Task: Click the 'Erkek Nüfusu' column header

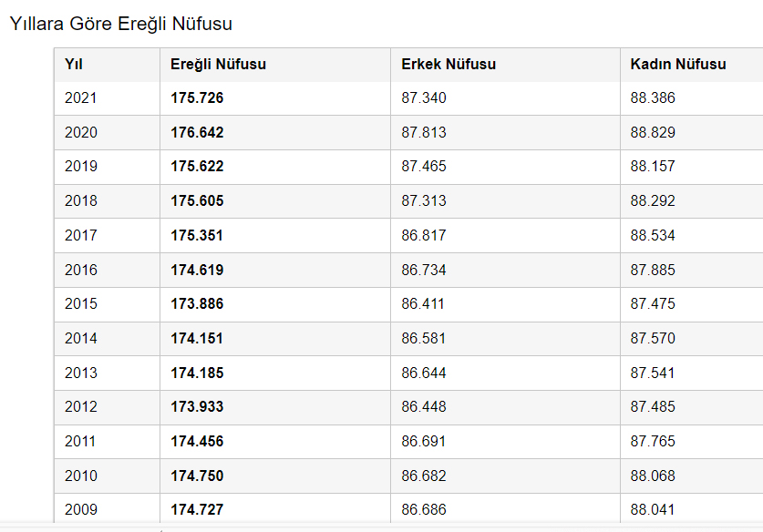Action: 449,64
